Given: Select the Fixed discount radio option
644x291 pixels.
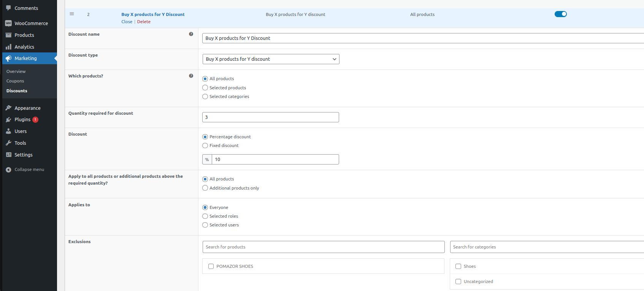Looking at the screenshot, I should click(x=205, y=145).
